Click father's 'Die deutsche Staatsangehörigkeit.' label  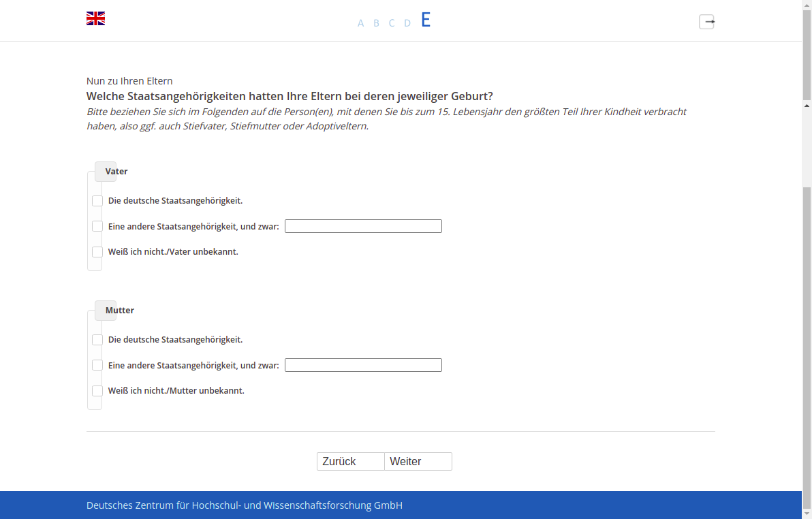pos(175,201)
